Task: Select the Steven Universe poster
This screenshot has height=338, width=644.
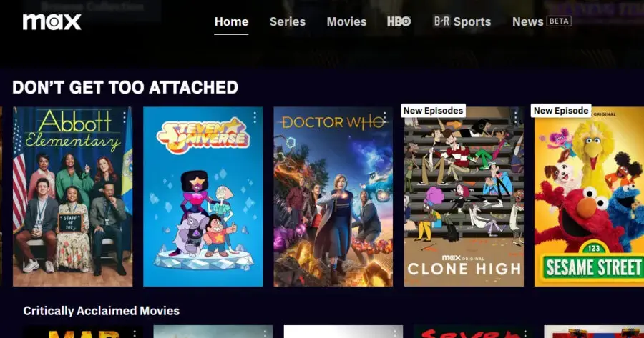Action: 203,197
